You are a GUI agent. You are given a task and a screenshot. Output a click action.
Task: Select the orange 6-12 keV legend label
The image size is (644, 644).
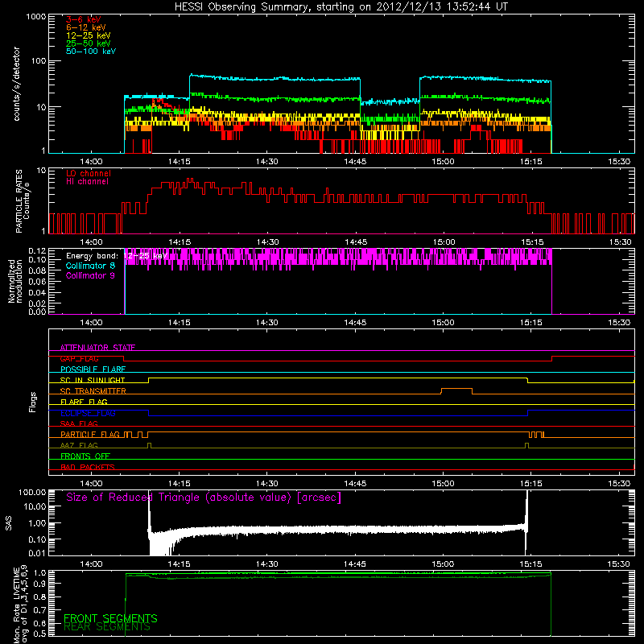pos(86,27)
